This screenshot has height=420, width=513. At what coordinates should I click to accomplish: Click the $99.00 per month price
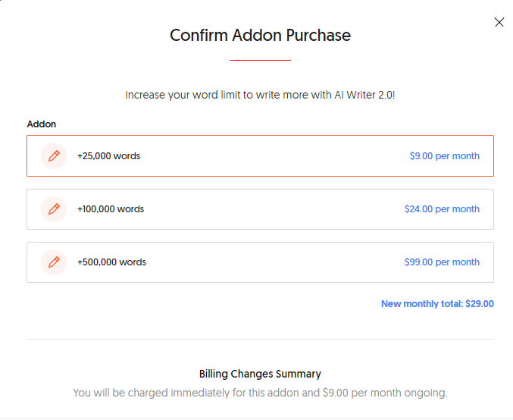[x=442, y=262]
